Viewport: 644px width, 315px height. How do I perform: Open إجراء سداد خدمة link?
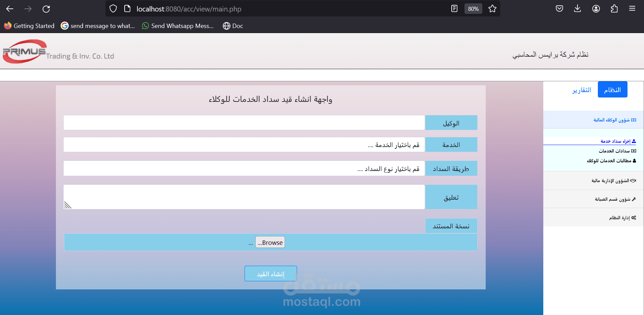[x=618, y=141]
